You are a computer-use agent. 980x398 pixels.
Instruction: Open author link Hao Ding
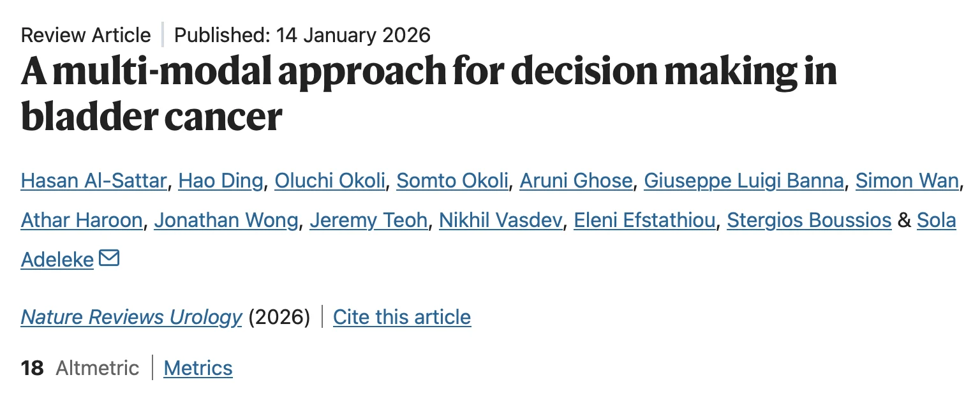tap(221, 181)
